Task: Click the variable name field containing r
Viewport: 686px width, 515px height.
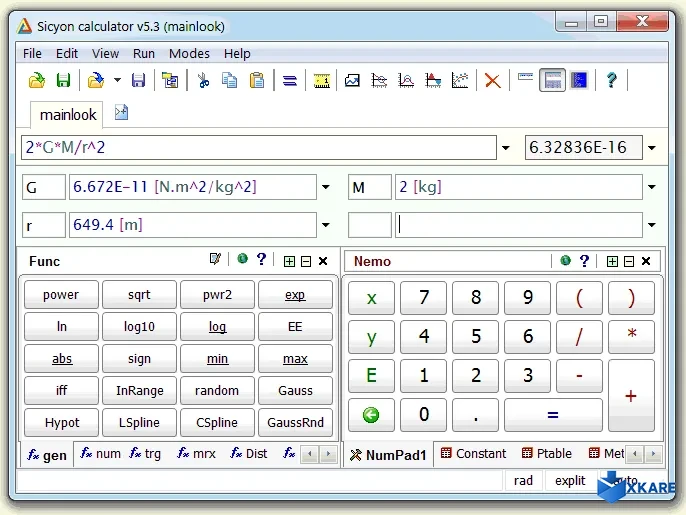Action: point(44,225)
